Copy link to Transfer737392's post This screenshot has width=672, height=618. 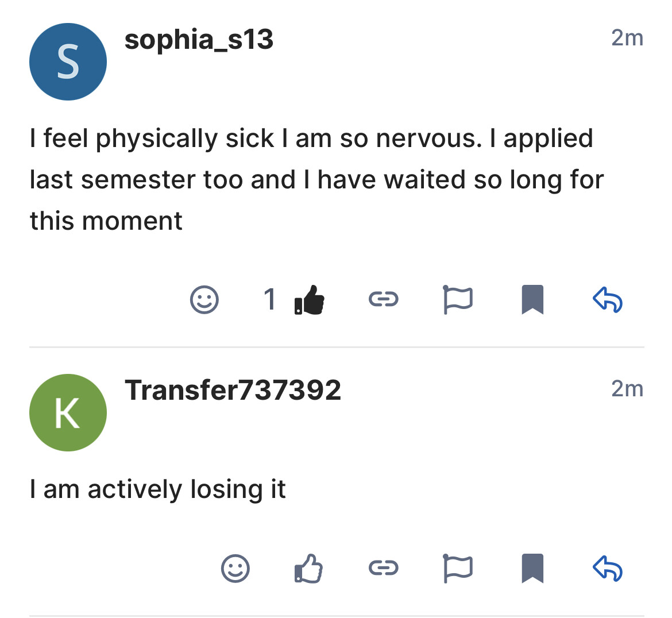[383, 568]
